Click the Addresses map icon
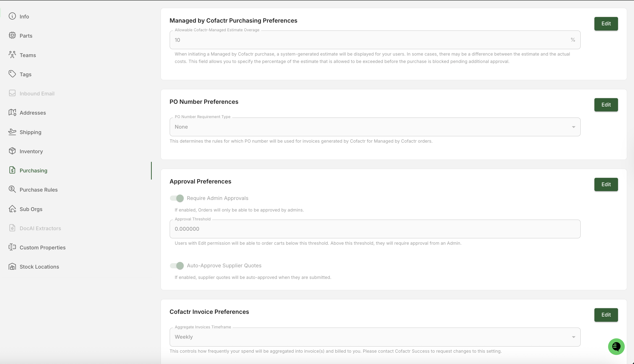This screenshot has height=364, width=634. click(x=12, y=112)
